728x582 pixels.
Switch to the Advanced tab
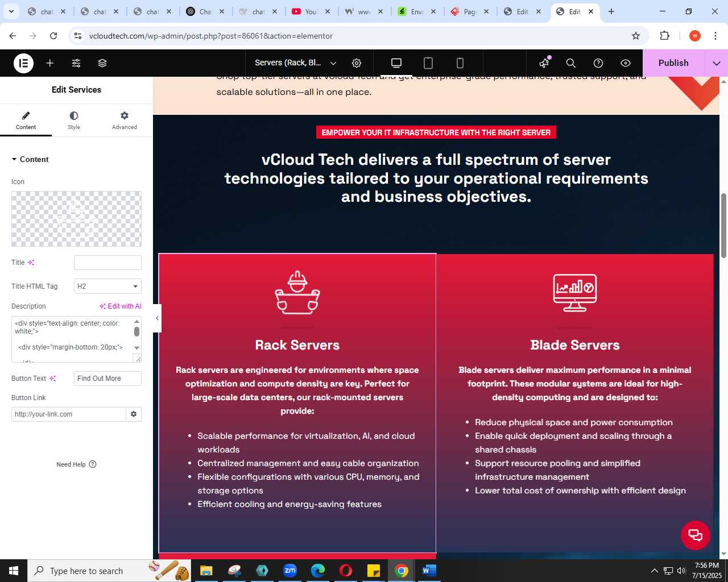[125, 120]
